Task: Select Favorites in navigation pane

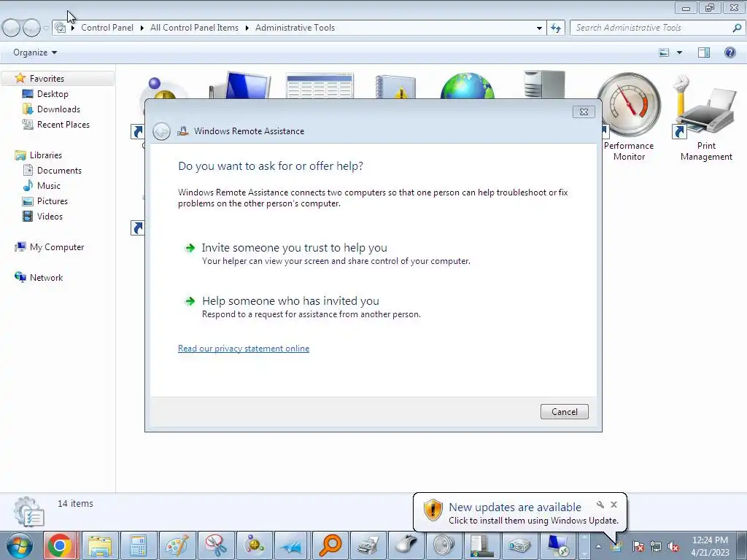Action: click(47, 79)
